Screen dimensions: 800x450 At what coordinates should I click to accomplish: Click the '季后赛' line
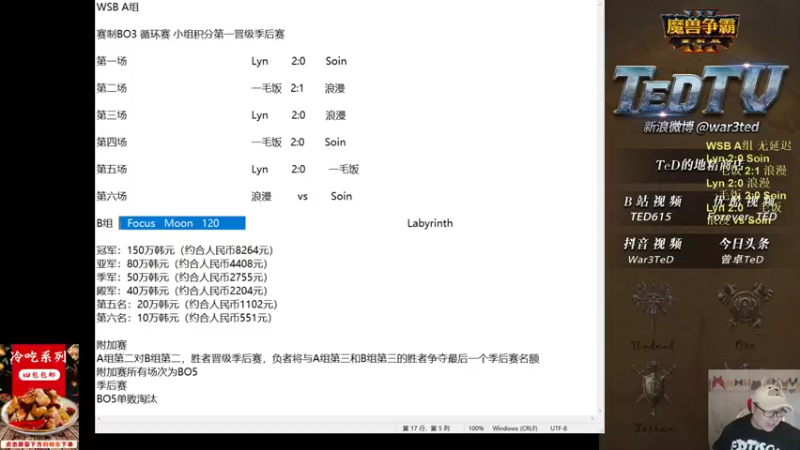pyautogui.click(x=111, y=386)
